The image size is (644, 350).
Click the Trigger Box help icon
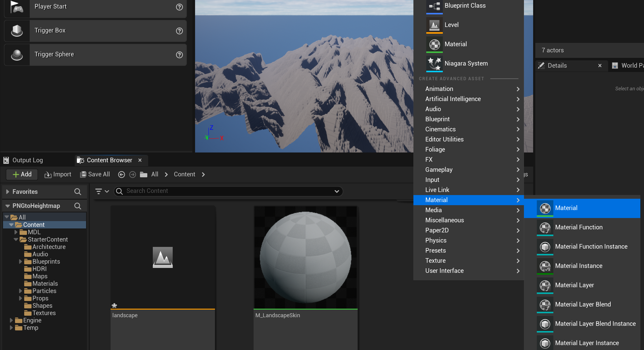coord(179,31)
